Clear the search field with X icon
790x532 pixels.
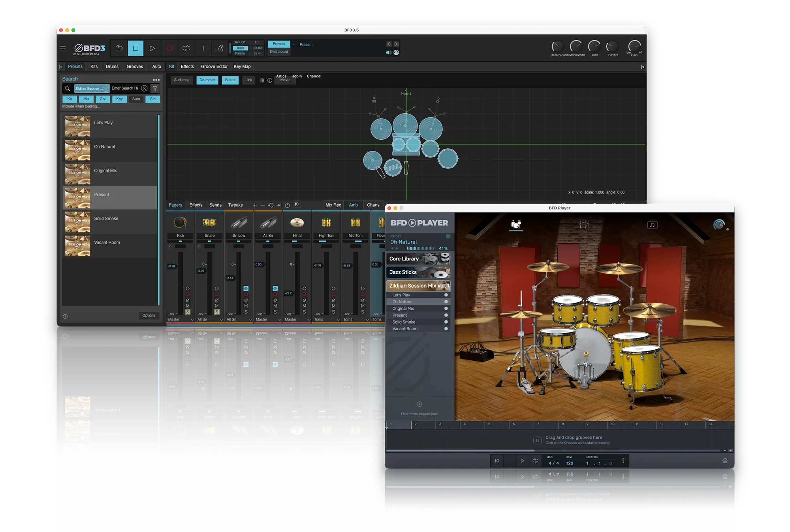coord(145,88)
